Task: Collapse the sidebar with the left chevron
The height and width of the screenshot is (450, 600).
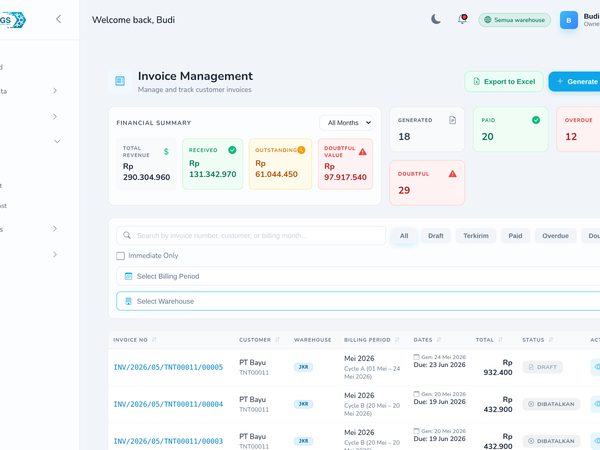Action: point(59,19)
